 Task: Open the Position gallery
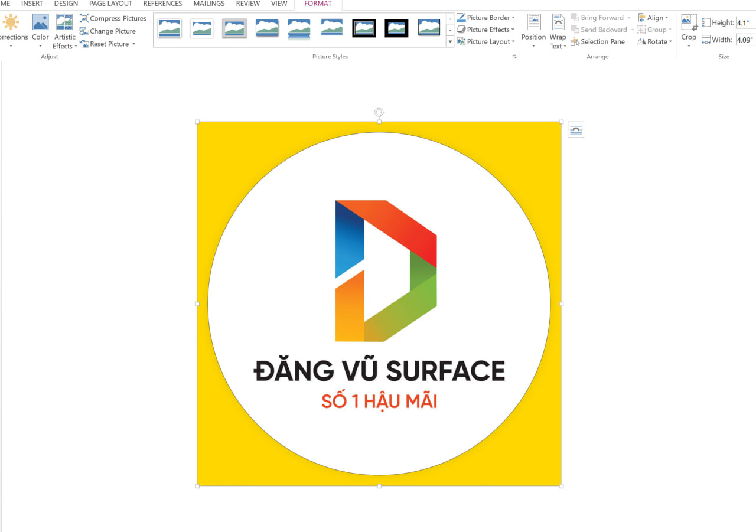click(533, 31)
